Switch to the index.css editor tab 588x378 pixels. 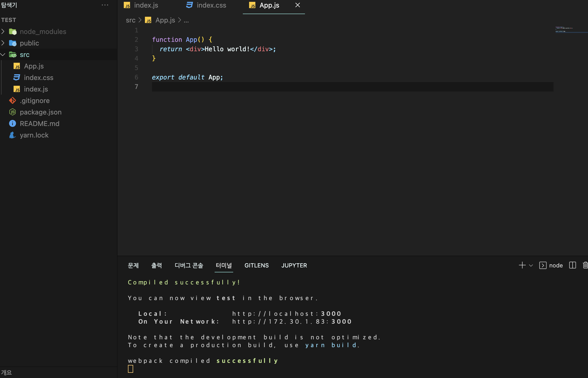point(211,5)
